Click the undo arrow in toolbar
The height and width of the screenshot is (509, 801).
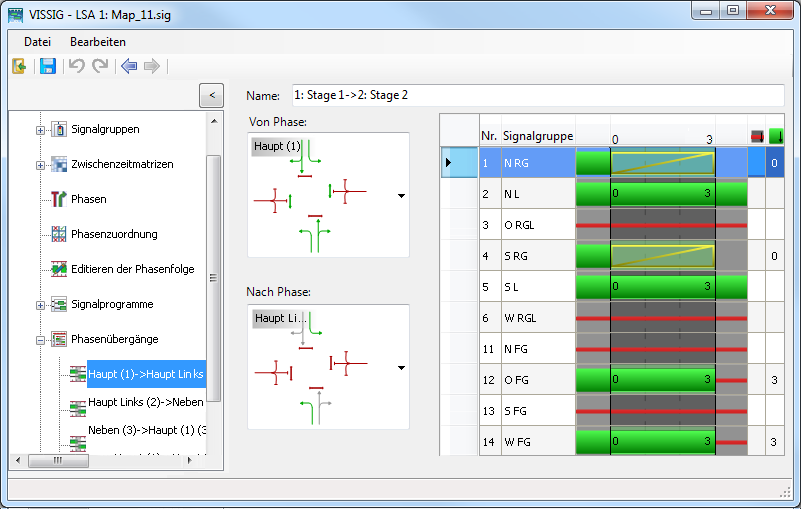[x=76, y=66]
